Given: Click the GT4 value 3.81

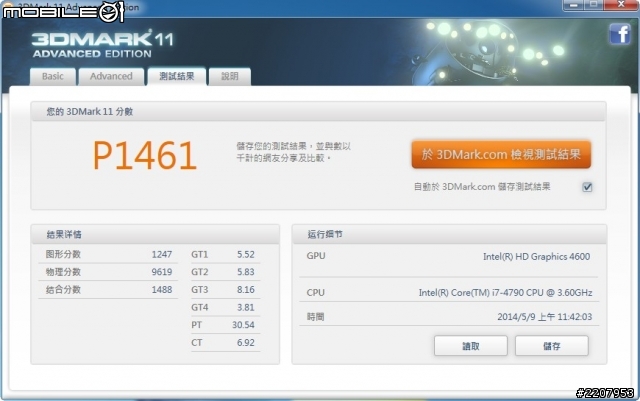Looking at the screenshot, I should click(x=246, y=307).
